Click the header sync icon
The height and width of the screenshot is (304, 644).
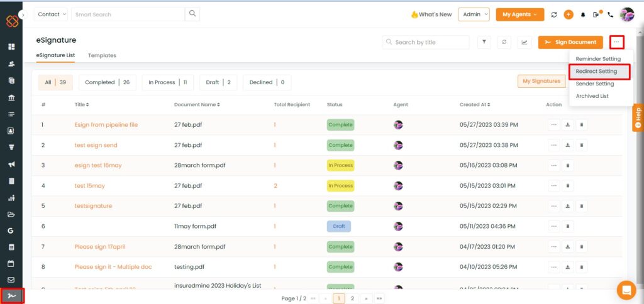click(x=554, y=14)
